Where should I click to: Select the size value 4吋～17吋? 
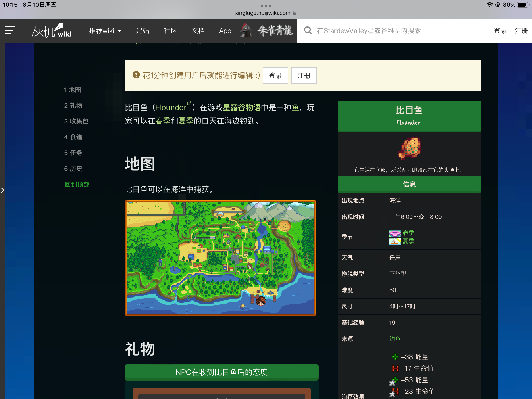coord(402,306)
